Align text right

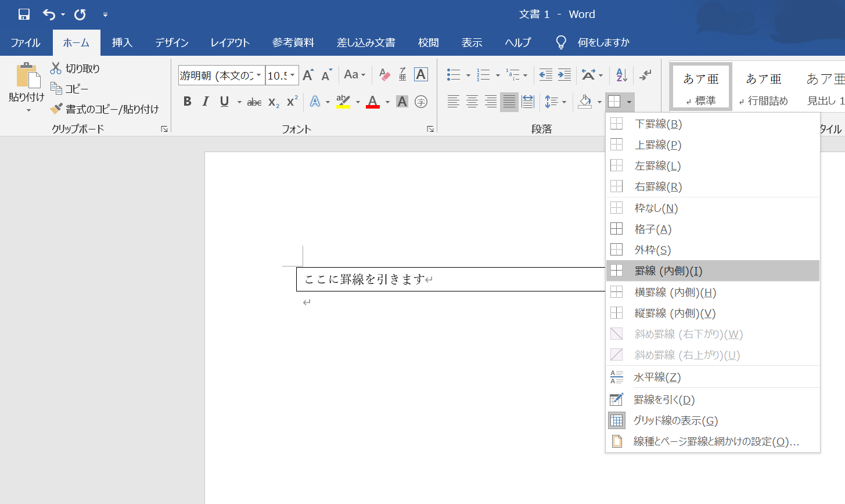point(491,102)
